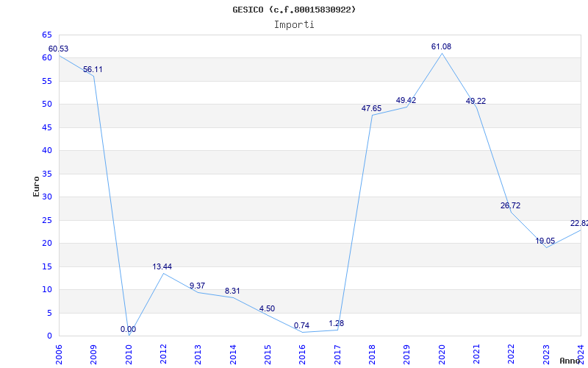Select data label 4.50
Screen dimensions: 588x368
(267, 308)
